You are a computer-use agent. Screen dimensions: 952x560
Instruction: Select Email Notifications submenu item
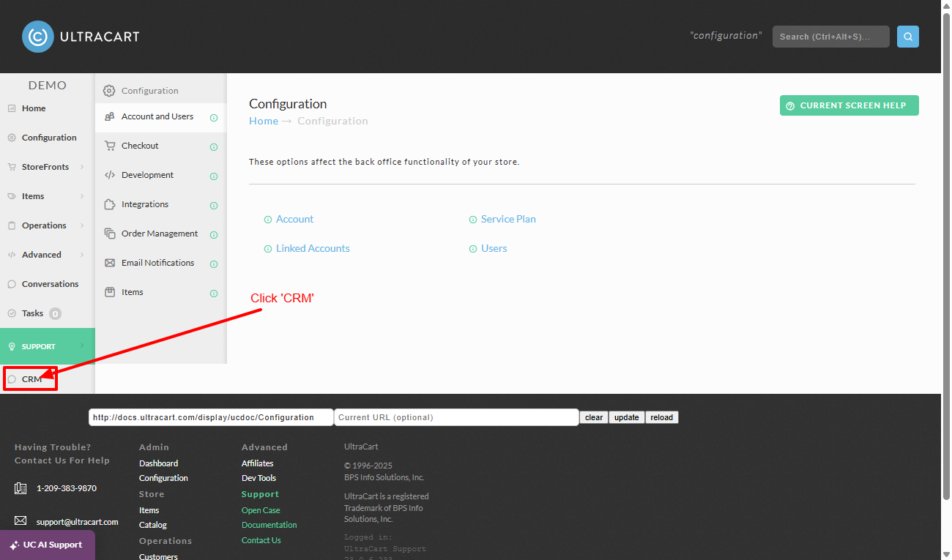160,264
